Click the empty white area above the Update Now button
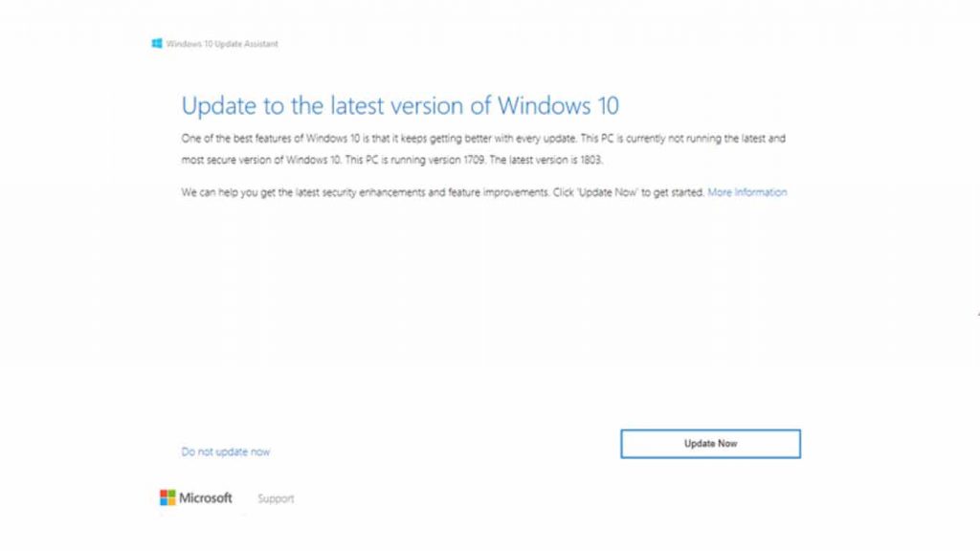 click(x=710, y=364)
